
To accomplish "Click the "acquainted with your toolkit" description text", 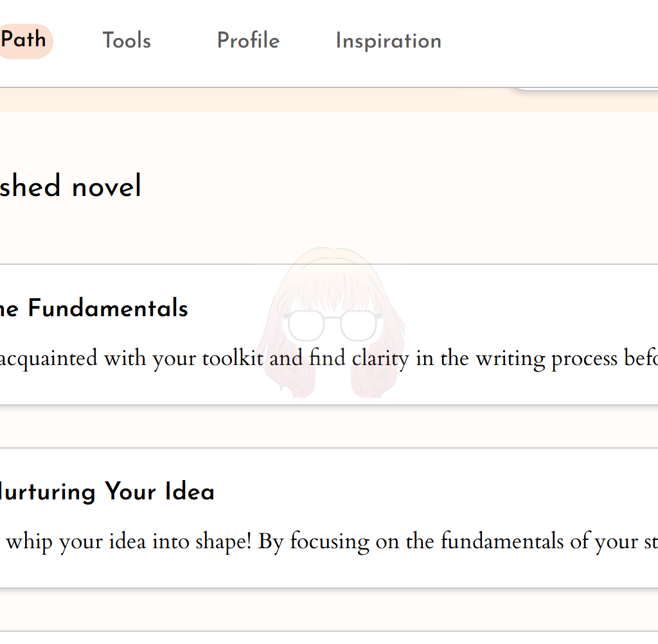I will coord(132,359).
